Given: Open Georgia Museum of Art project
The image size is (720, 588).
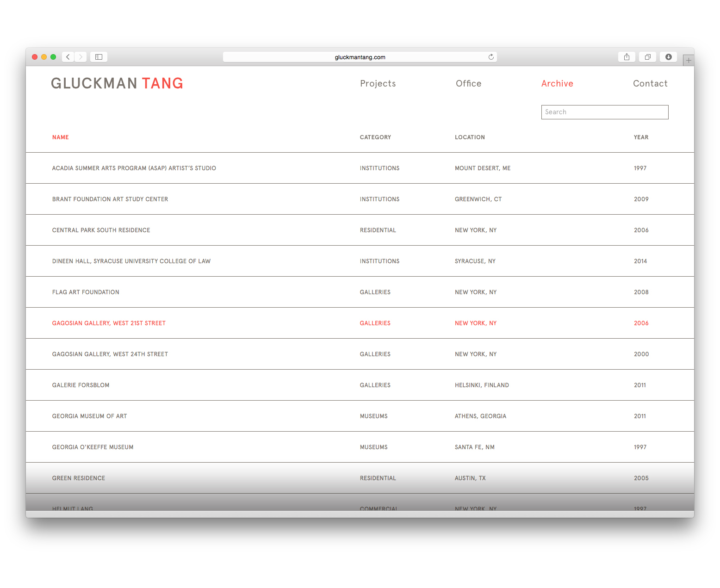Looking at the screenshot, I should [90, 416].
